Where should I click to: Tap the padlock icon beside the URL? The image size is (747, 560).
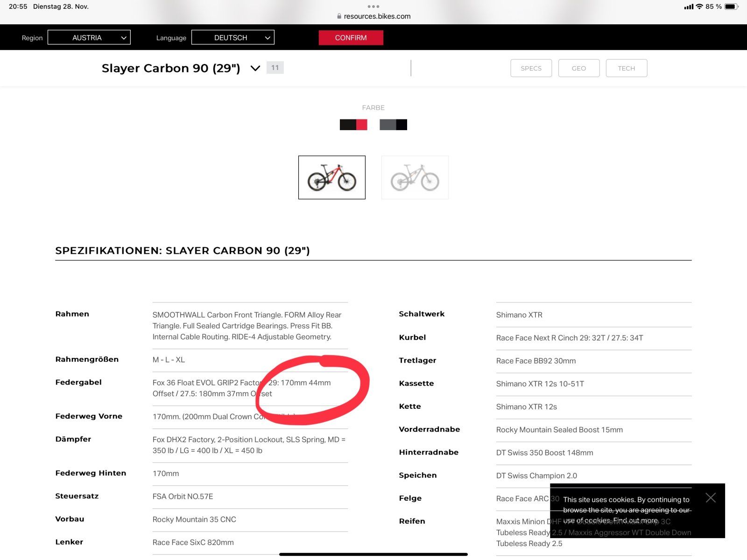point(339,16)
